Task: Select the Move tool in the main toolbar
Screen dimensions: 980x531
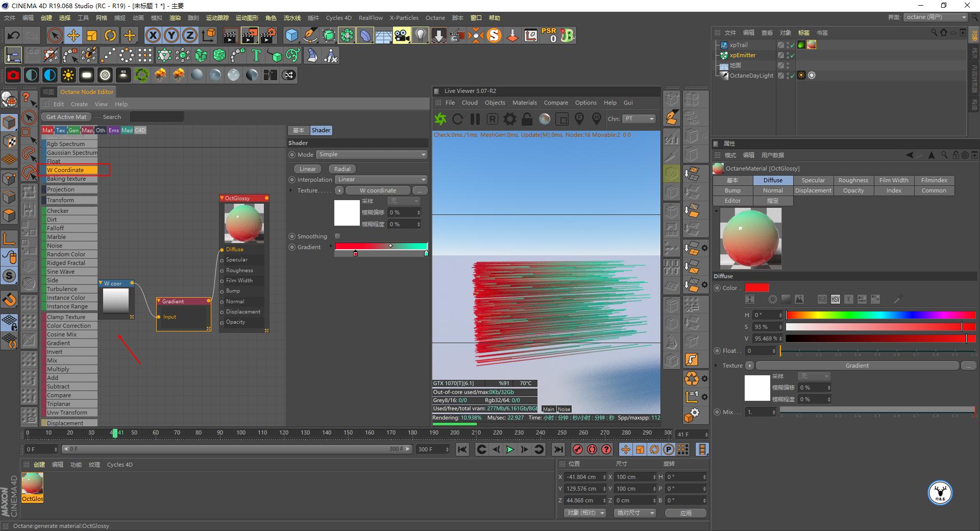Action: click(x=73, y=35)
